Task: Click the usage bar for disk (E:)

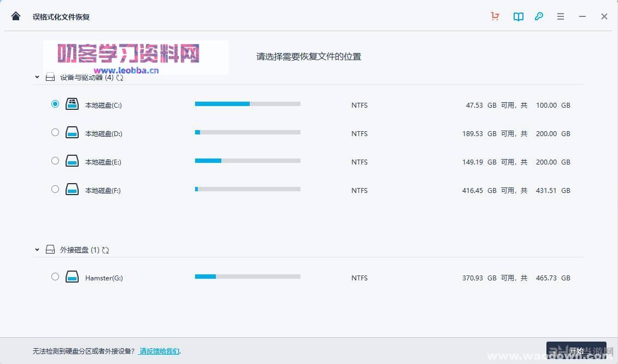Action: pos(248,161)
